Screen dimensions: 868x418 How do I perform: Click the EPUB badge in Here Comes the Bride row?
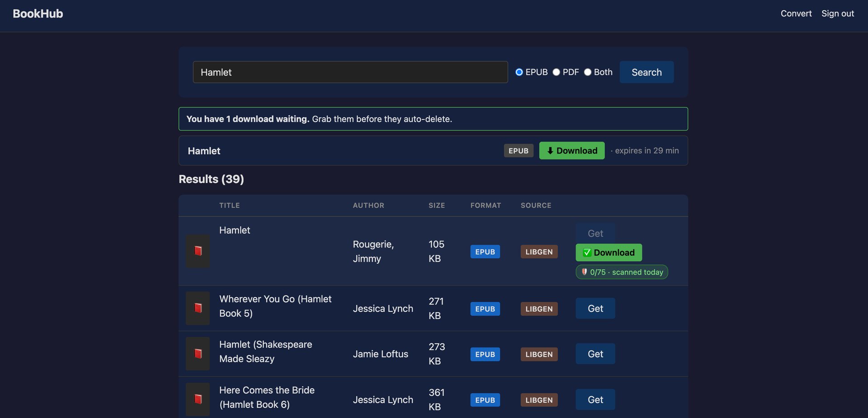click(485, 400)
